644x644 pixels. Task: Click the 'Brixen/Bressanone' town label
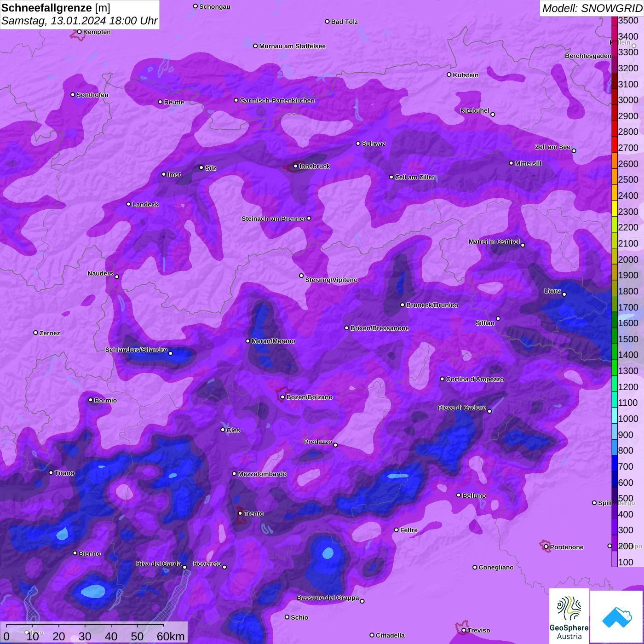(x=379, y=328)
